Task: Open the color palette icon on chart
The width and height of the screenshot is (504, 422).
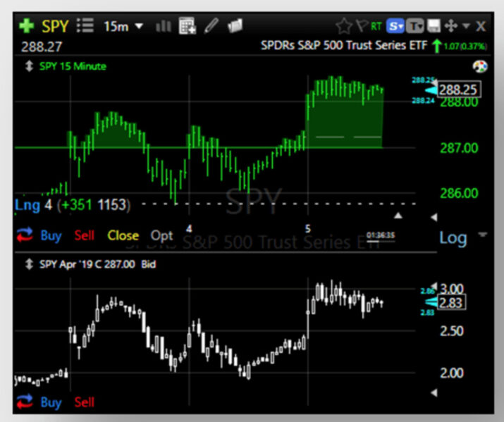Action: click(480, 66)
